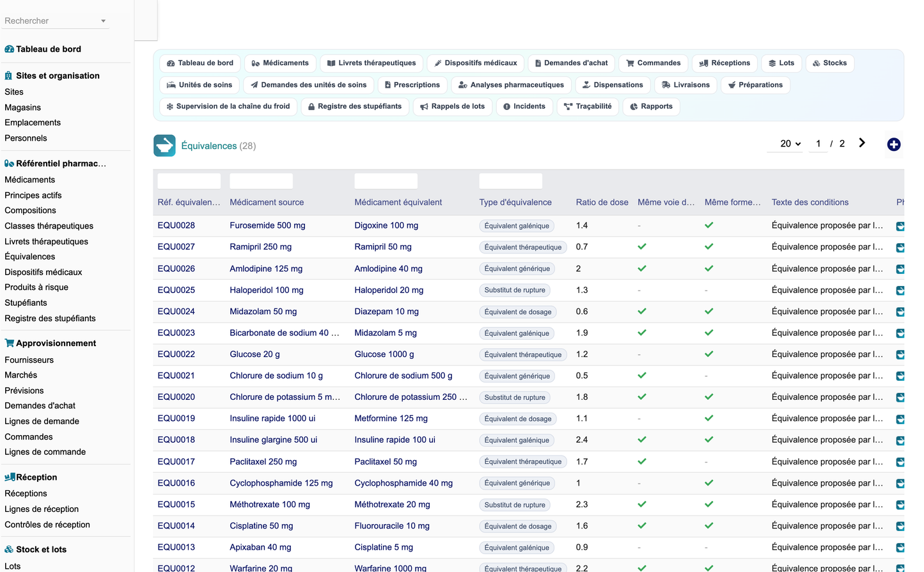The image size is (924, 572).
Task: Toggle same-route checkmark for EQU0021
Action: [x=642, y=376]
